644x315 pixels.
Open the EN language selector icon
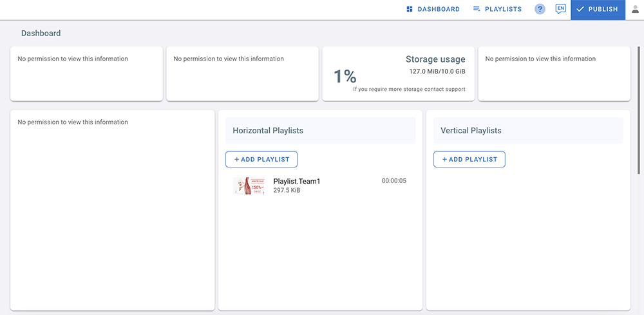click(x=560, y=9)
